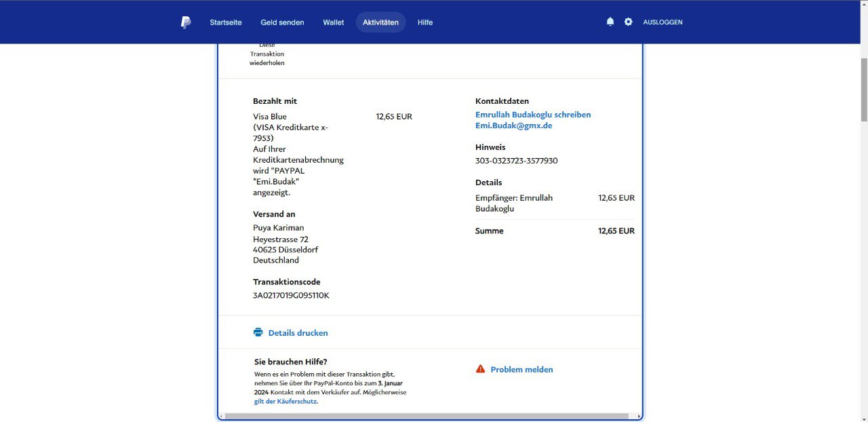Open the settings gear icon
The image size is (868, 422).
628,22
